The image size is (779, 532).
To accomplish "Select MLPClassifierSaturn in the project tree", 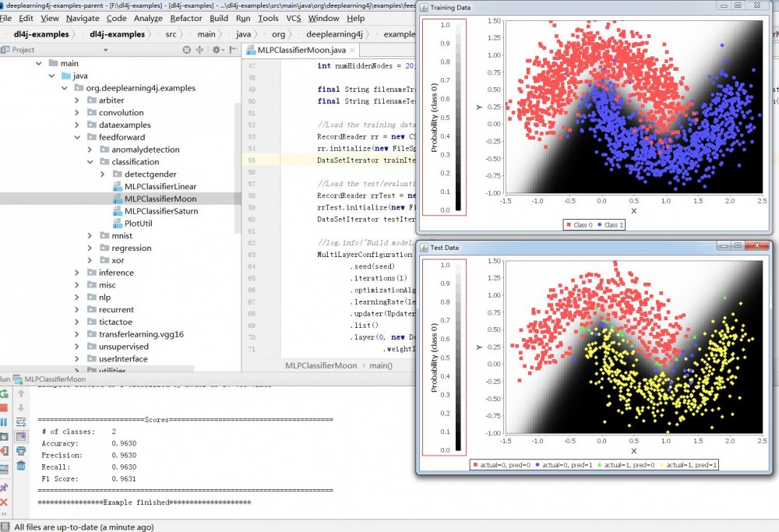I will (162, 210).
